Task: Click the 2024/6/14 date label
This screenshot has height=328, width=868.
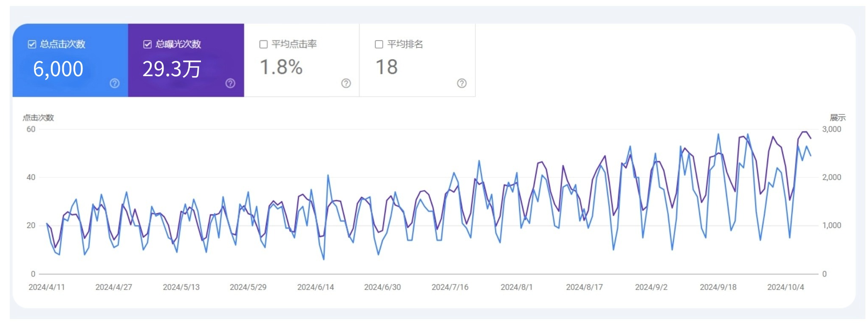Action: 316,287
